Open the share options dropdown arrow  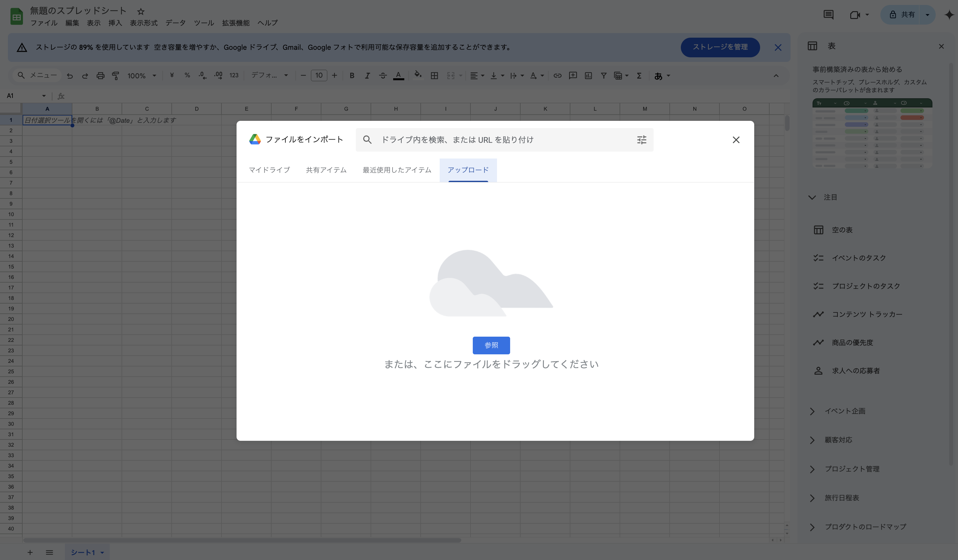(927, 15)
